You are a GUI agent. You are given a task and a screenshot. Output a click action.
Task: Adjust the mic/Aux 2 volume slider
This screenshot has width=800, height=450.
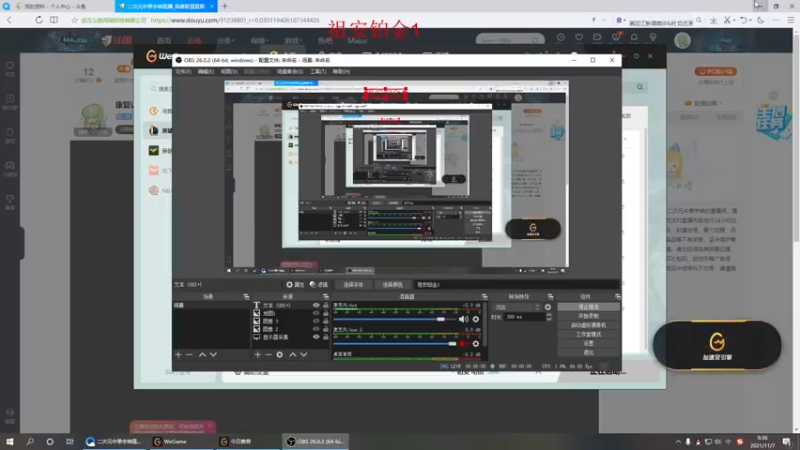[x=395, y=344]
